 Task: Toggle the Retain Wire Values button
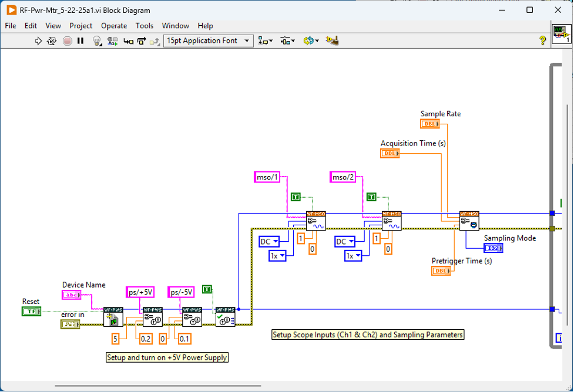coord(112,41)
